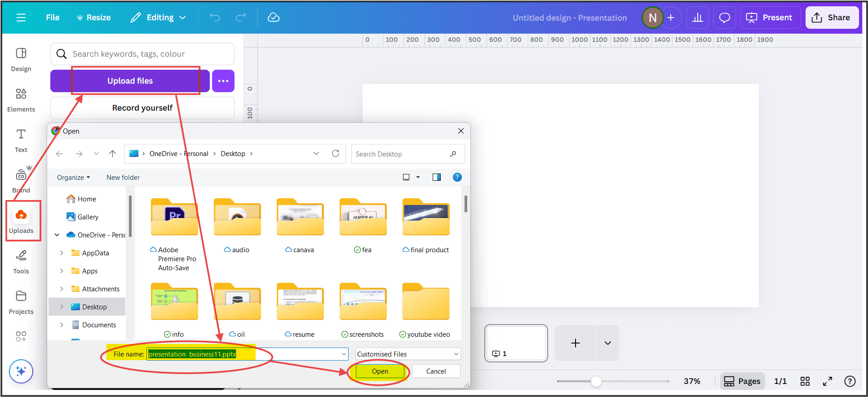Viewport: 868px width, 397px height.
Task: Select the Text tool in sidebar
Action: pos(21,140)
